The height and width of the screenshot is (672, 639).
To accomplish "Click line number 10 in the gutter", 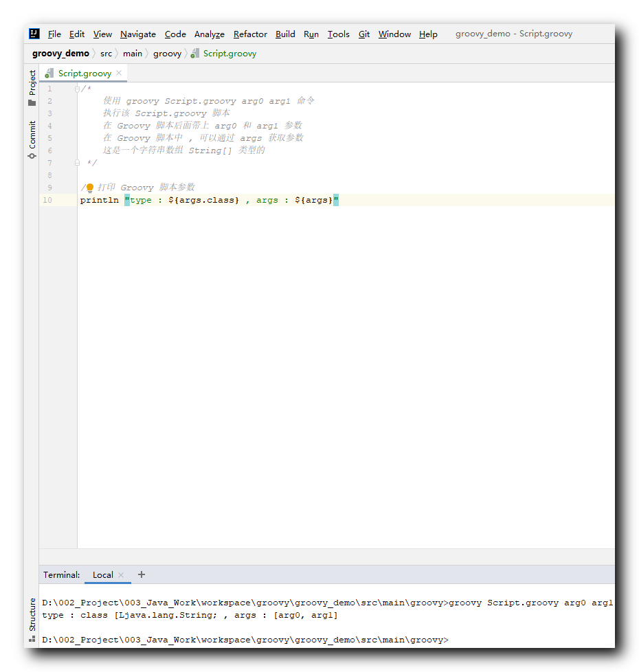I will tap(47, 200).
